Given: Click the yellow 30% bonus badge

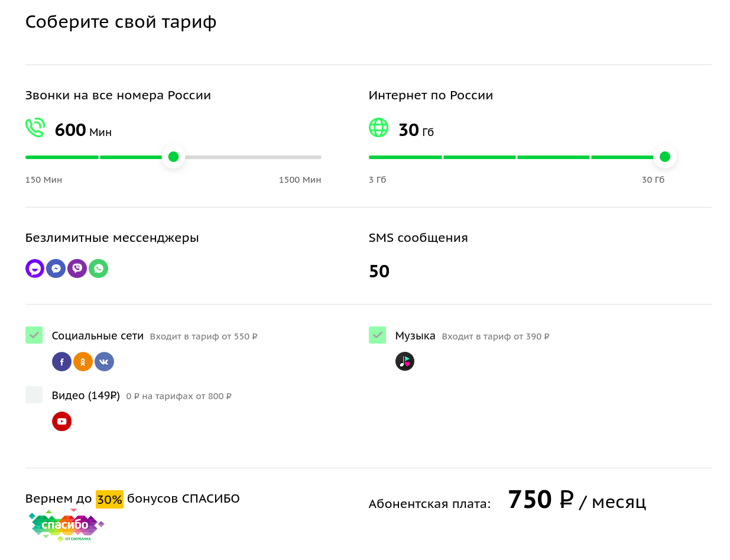Looking at the screenshot, I should [109, 499].
